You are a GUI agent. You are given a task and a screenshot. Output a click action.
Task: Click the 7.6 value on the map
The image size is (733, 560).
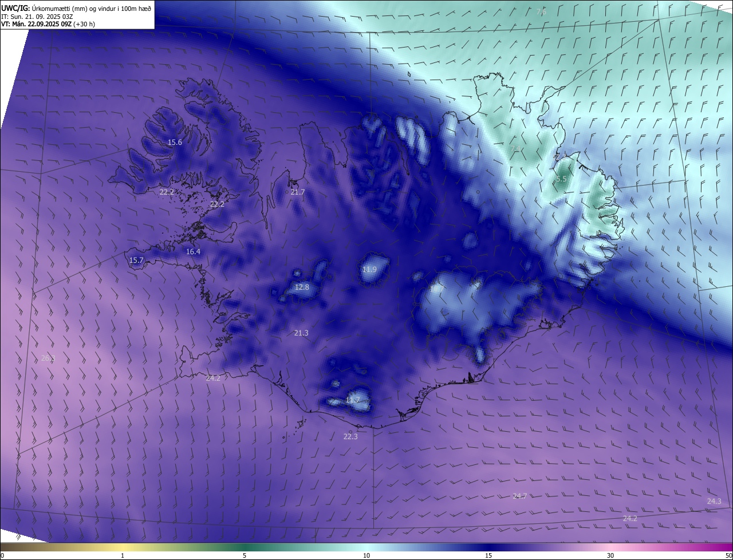click(541, 11)
